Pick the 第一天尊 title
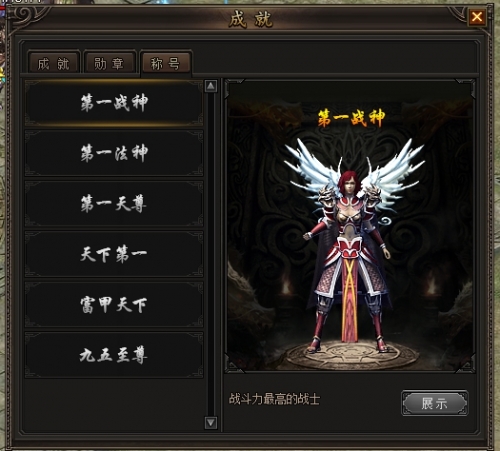The height and width of the screenshot is (451, 500). 114,204
